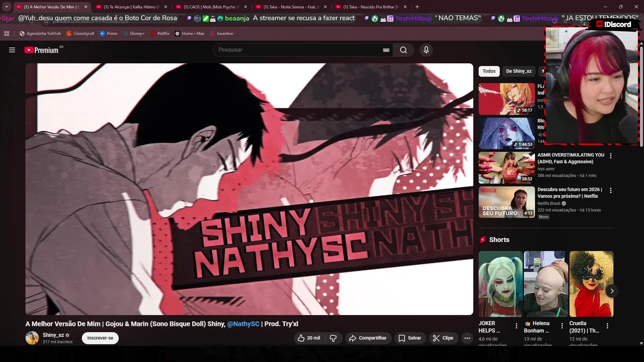Like the video with 20 mil thumbs up
The width and height of the screenshot is (644, 362).
(308, 338)
